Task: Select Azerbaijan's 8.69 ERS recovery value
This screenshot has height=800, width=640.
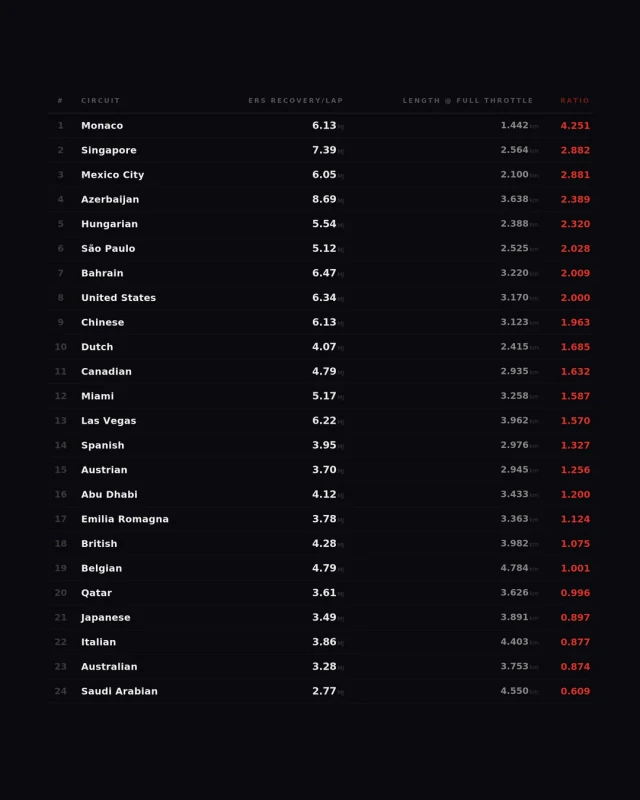Action: click(x=324, y=199)
